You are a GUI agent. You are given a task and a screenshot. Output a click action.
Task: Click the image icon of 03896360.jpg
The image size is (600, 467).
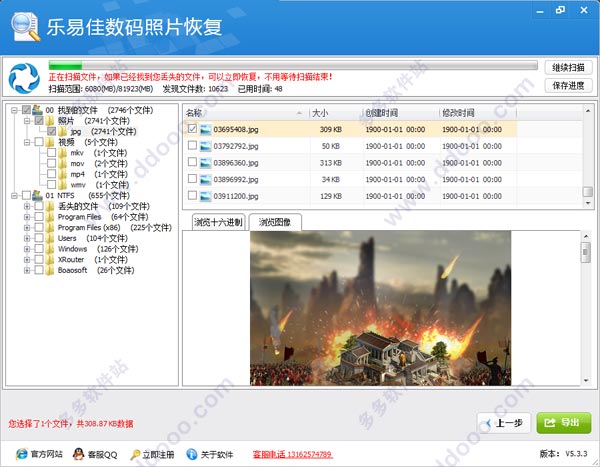tap(205, 163)
